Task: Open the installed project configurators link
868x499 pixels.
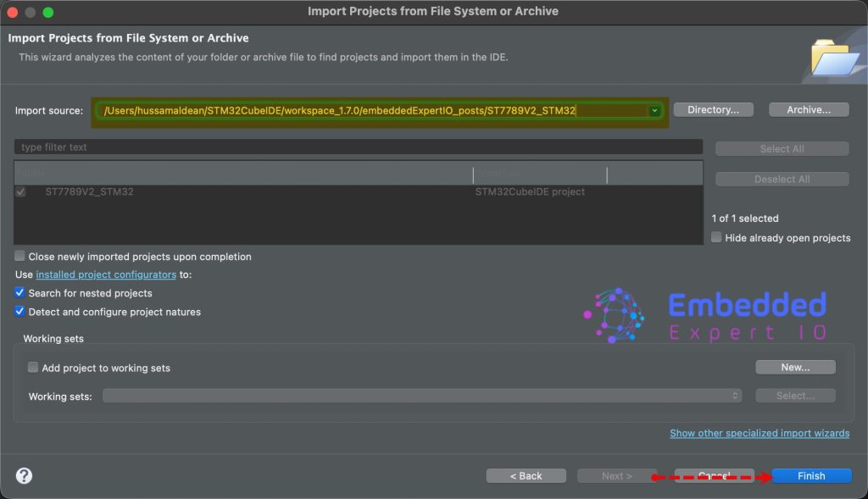Action: [x=106, y=274]
